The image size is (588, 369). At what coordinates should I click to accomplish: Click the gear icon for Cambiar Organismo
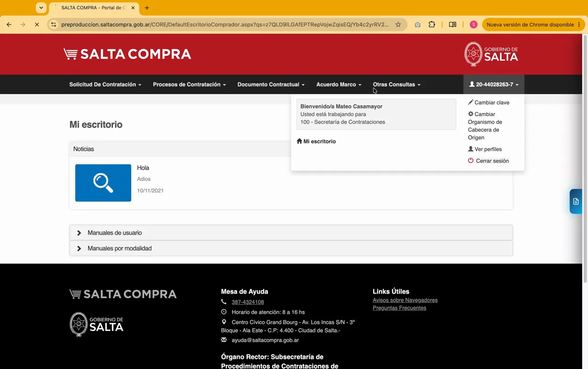click(x=470, y=114)
